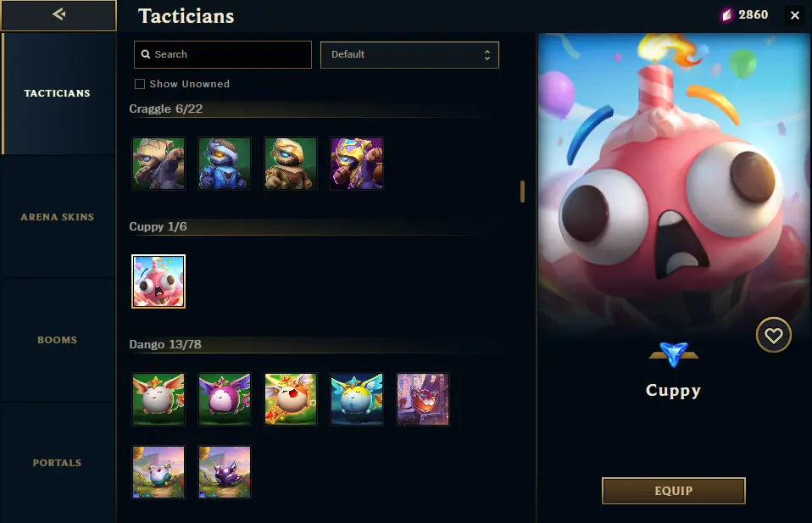Image resolution: width=812 pixels, height=523 pixels.
Task: Select the orange winking Dango tactician
Action: [x=291, y=399]
